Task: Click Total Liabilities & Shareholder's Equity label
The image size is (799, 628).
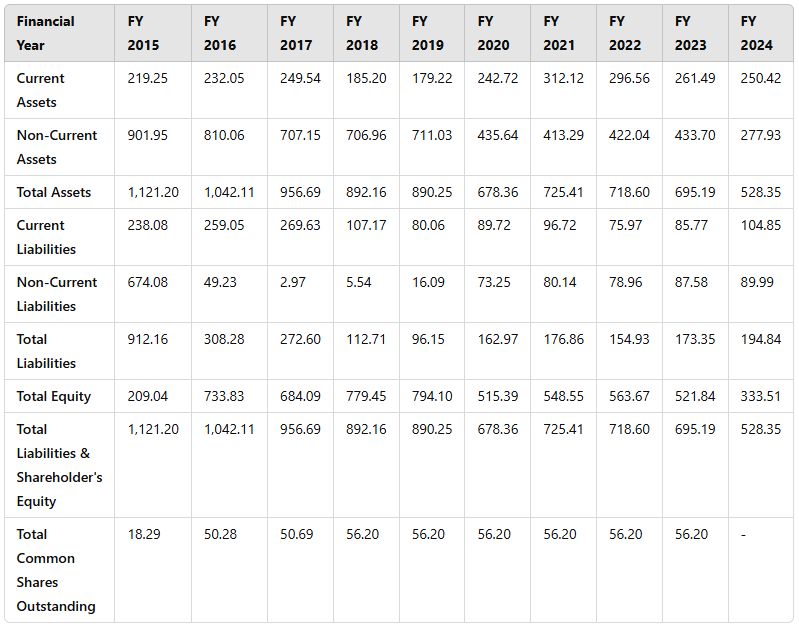Action: (59, 465)
